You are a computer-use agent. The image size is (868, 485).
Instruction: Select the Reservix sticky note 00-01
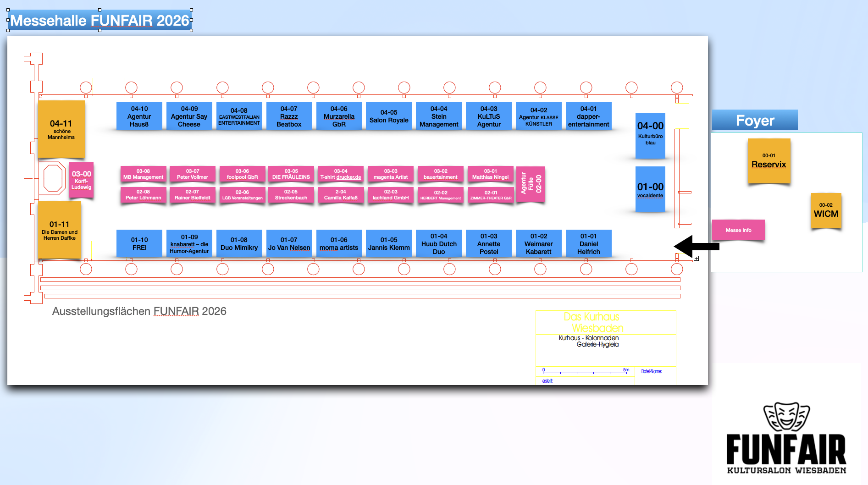[768, 161]
